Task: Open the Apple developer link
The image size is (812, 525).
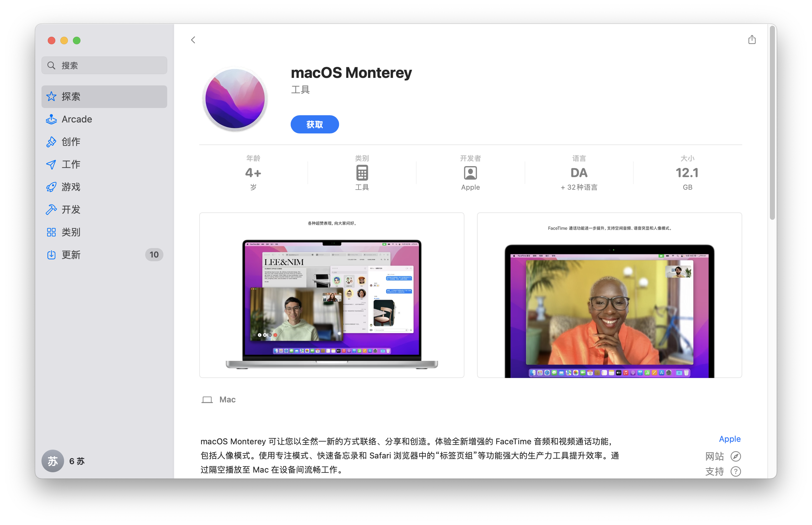Action: point(729,439)
